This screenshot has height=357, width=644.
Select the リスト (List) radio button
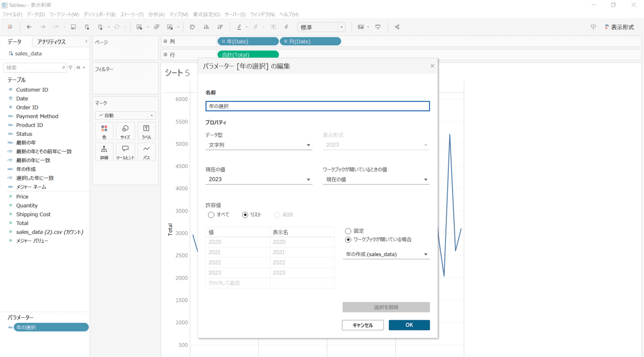245,215
